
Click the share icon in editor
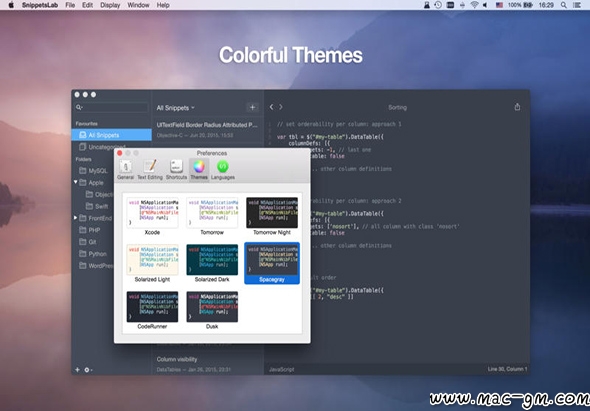click(517, 107)
